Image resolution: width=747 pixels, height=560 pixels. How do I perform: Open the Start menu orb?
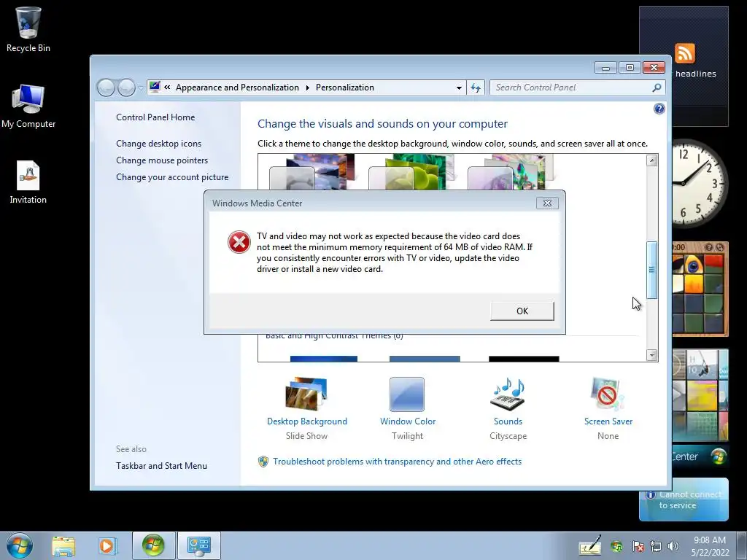tap(20, 545)
